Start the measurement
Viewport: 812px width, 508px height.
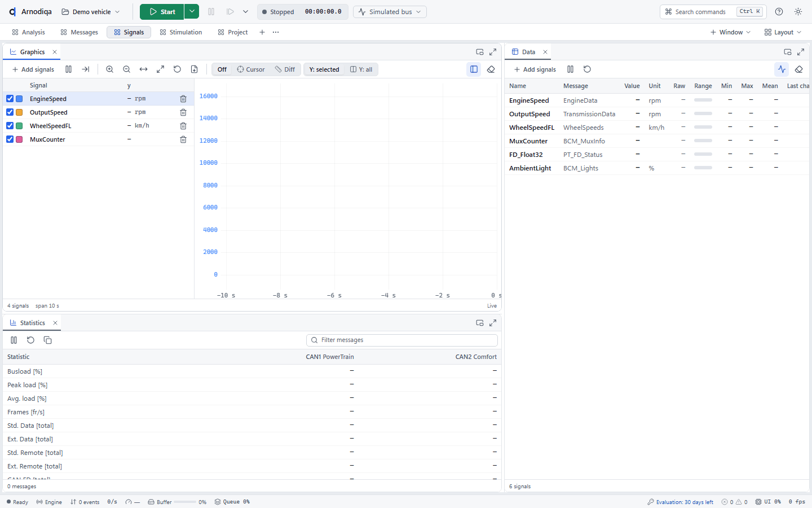coord(162,12)
